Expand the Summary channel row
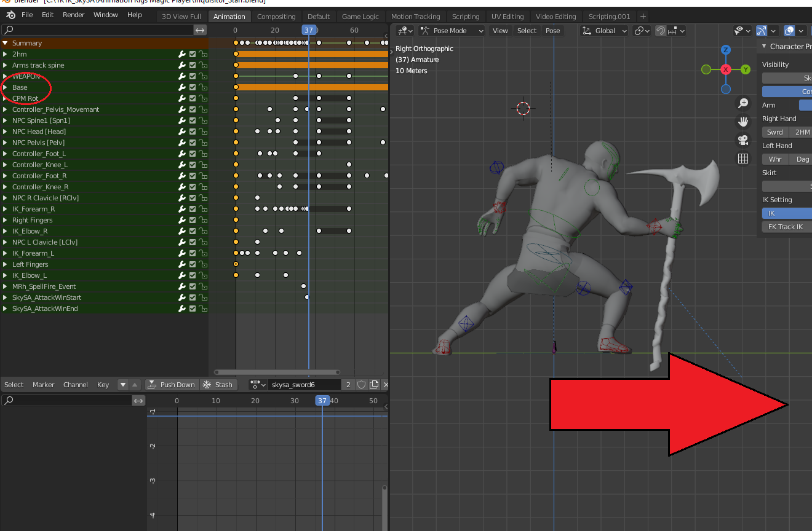Screen dimensions: 812x531 5,43
